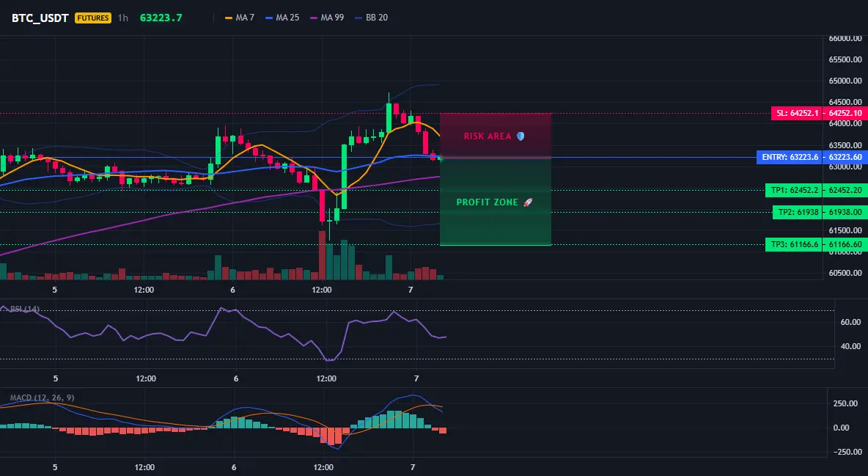
Task: Click date label 6 on the MACD time axis
Action: click(x=234, y=468)
